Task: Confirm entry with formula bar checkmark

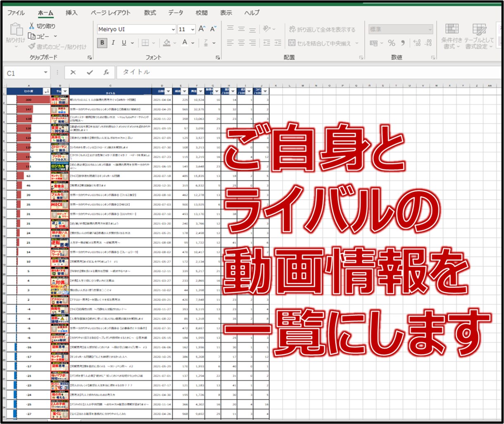Action: click(90, 72)
